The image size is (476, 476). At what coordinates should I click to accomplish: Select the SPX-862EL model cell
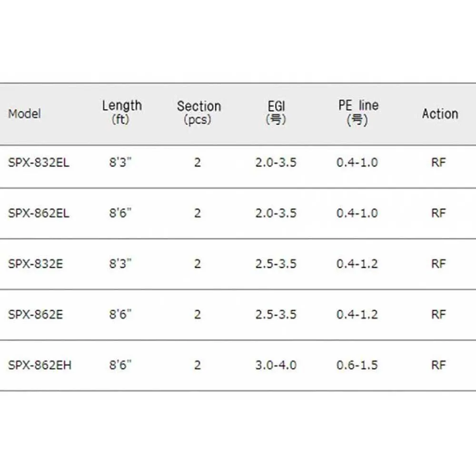[x=39, y=213]
